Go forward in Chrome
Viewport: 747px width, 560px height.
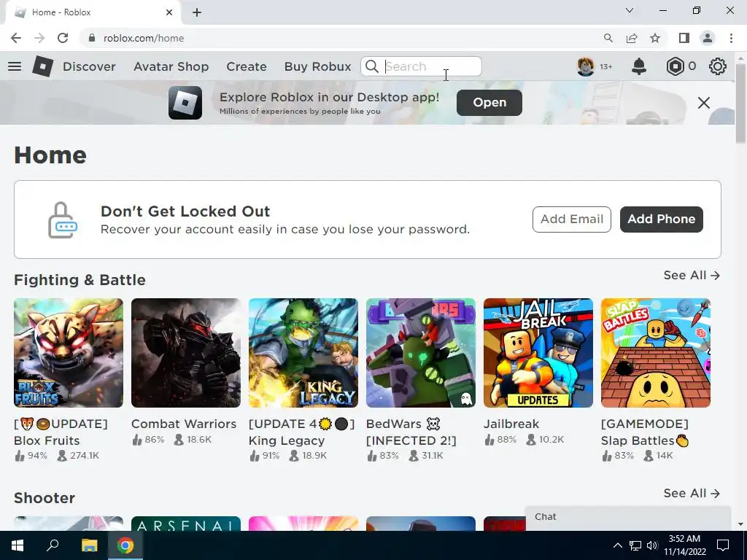39,38
